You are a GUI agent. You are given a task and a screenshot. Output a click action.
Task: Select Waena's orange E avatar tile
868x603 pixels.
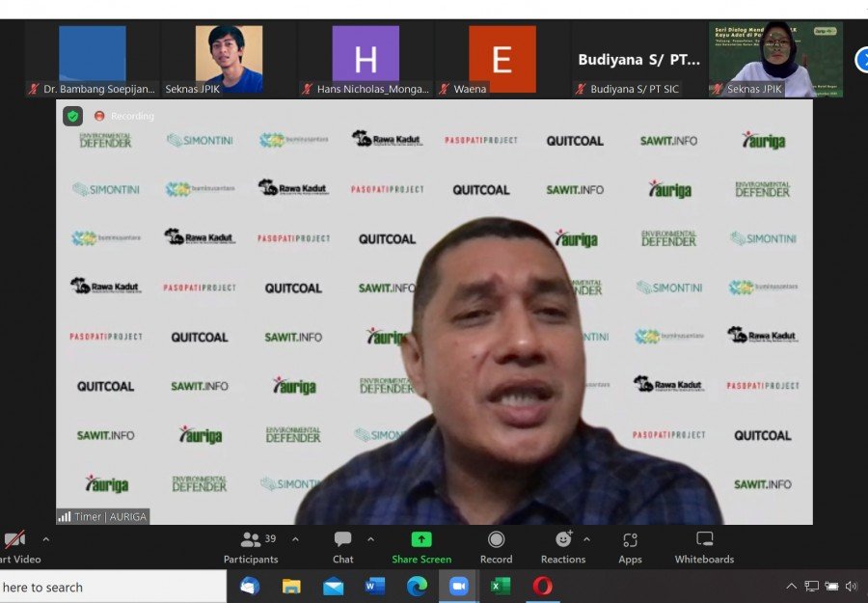(x=502, y=59)
